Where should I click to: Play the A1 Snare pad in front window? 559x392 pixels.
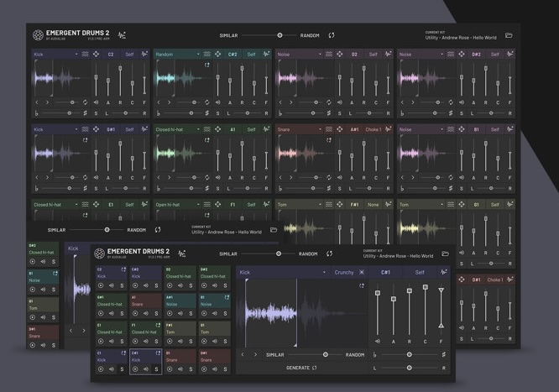pos(135,314)
